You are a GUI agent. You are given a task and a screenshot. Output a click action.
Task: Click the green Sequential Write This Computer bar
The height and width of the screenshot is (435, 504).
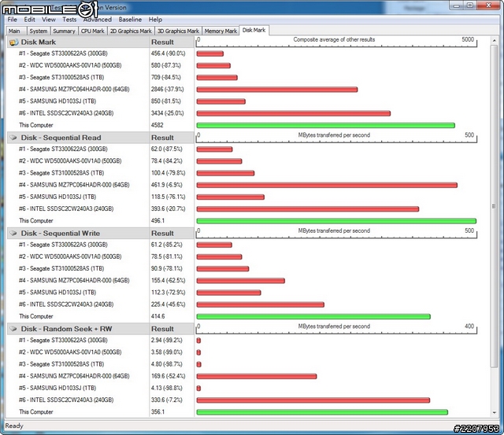(x=313, y=316)
